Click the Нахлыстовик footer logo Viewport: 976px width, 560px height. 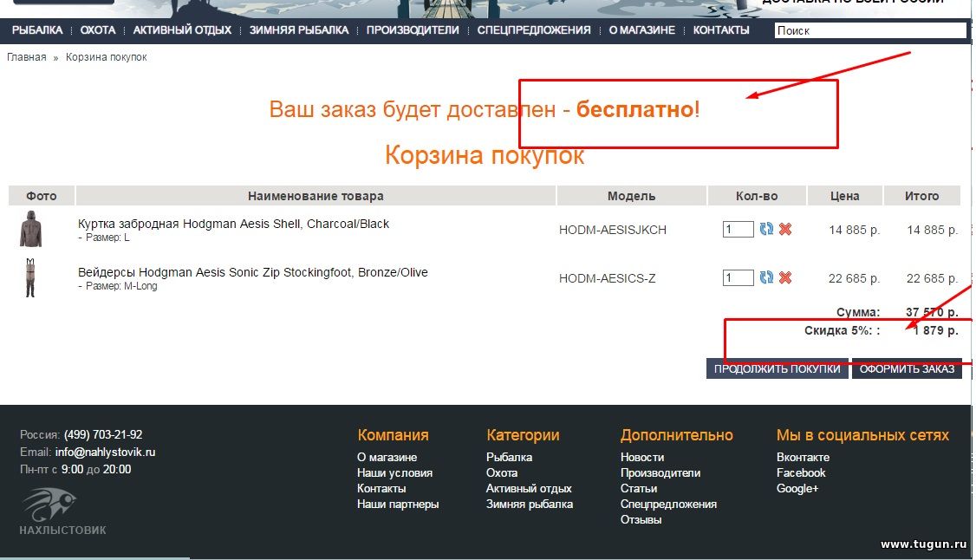(x=62, y=511)
